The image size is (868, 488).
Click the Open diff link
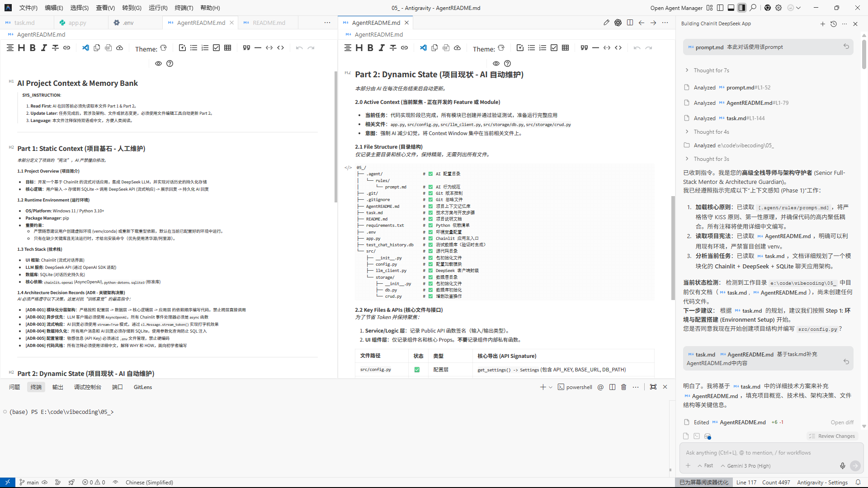pyautogui.click(x=842, y=422)
